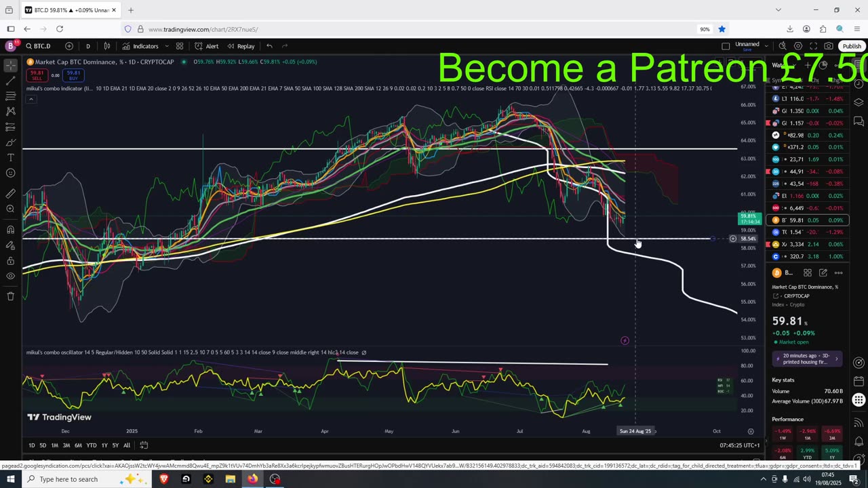Toggle hide all drawings eye icon
This screenshot has height=488, width=868.
(11, 276)
